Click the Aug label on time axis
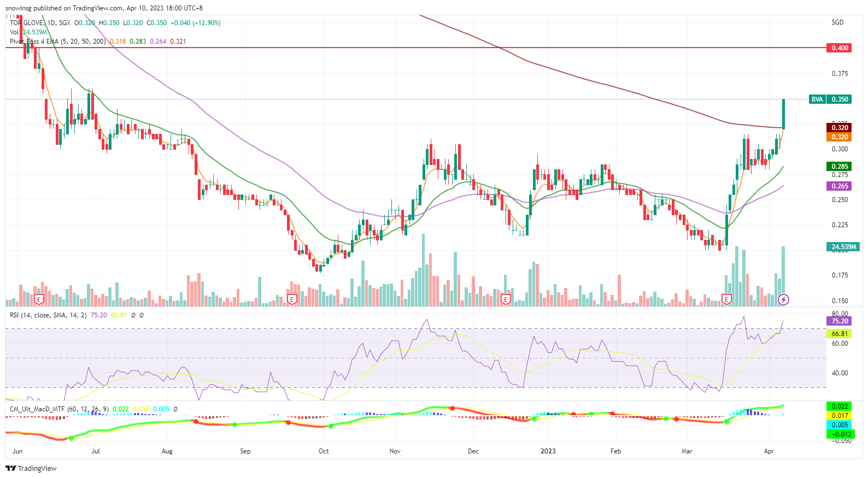The width and height of the screenshot is (868, 478). click(x=167, y=451)
